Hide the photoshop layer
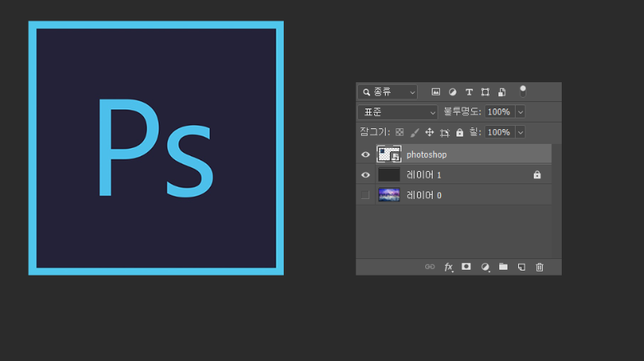 365,155
